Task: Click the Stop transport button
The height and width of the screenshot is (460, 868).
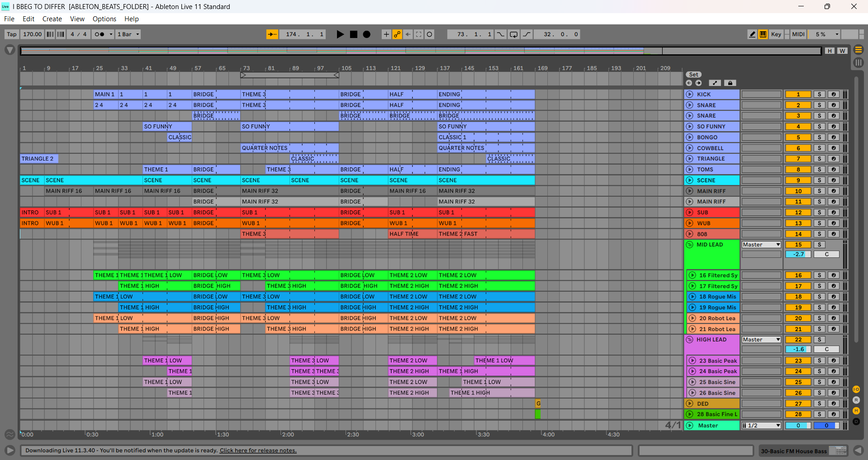Action: click(354, 34)
